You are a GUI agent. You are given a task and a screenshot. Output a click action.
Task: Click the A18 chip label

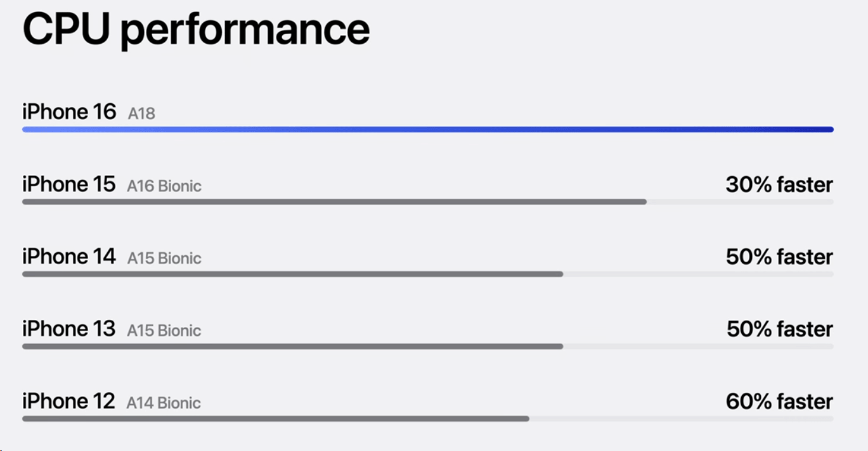tap(141, 114)
